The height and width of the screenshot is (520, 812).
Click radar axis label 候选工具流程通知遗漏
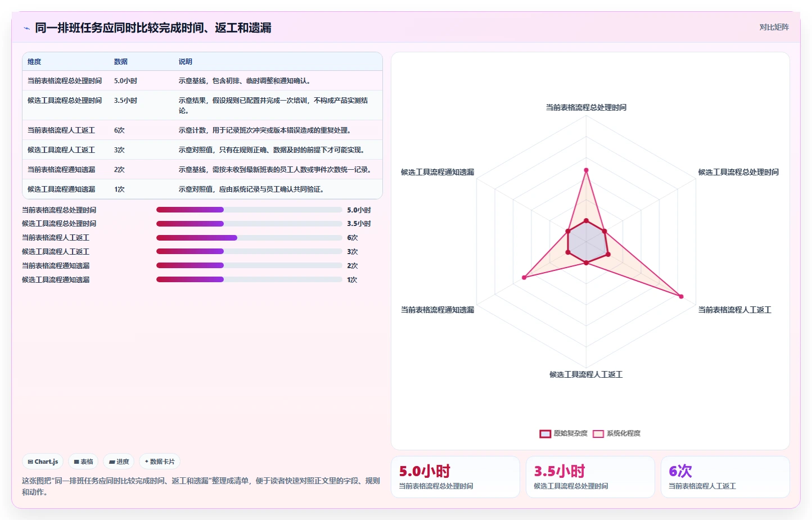(x=437, y=172)
